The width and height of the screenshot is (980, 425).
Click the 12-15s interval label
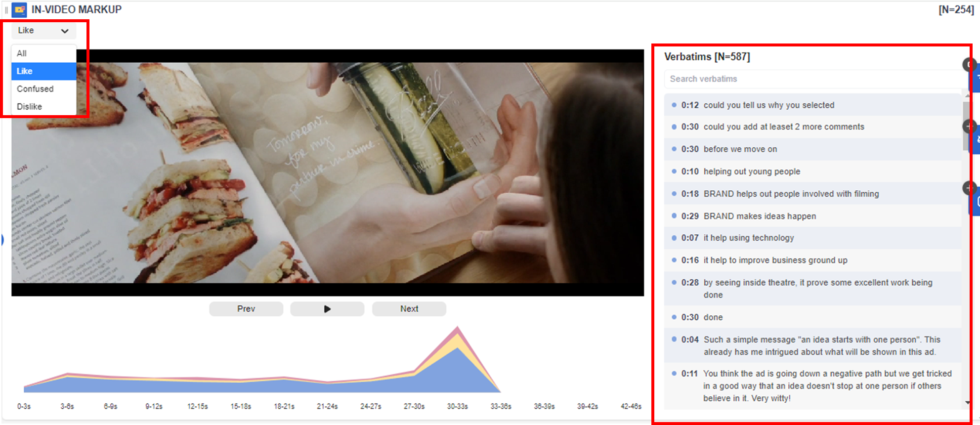coord(198,406)
